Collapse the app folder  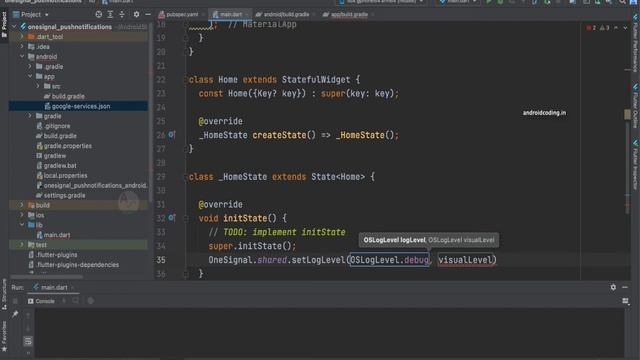(30, 76)
